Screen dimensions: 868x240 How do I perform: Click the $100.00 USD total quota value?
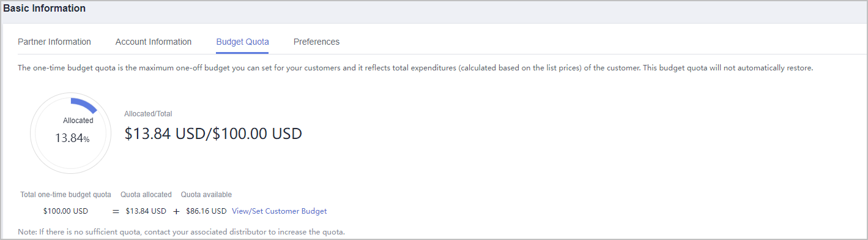[x=65, y=211]
